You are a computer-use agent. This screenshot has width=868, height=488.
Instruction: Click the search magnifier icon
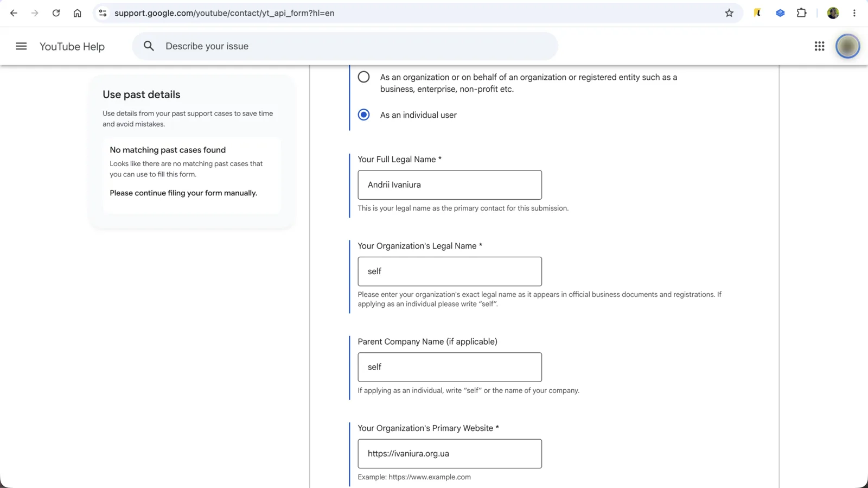tap(149, 46)
